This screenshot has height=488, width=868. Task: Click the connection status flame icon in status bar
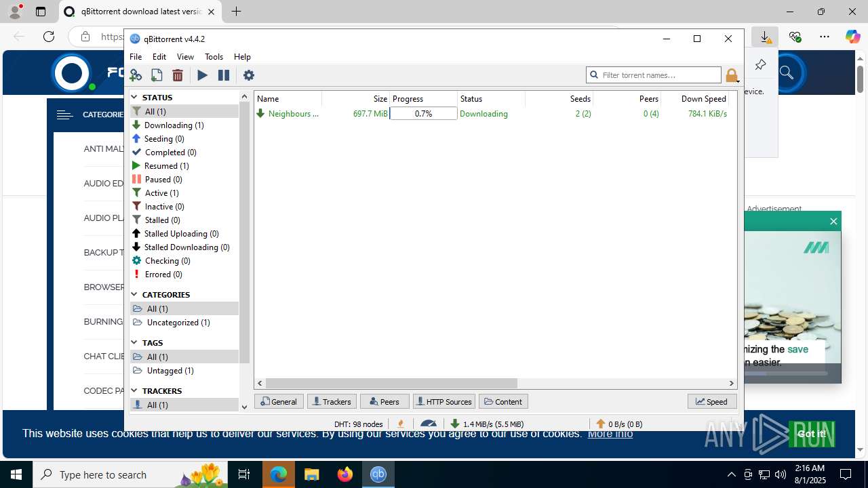point(401,424)
